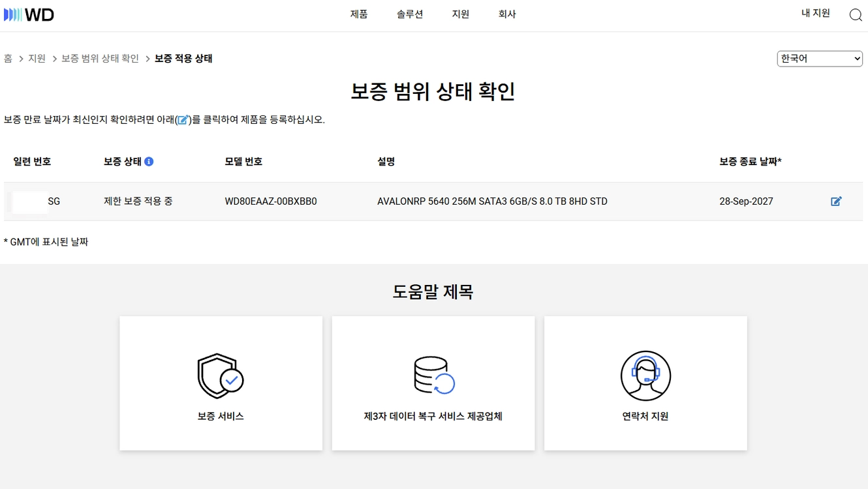
Task: Open the 지원 menu in the top navigation
Action: point(461,14)
